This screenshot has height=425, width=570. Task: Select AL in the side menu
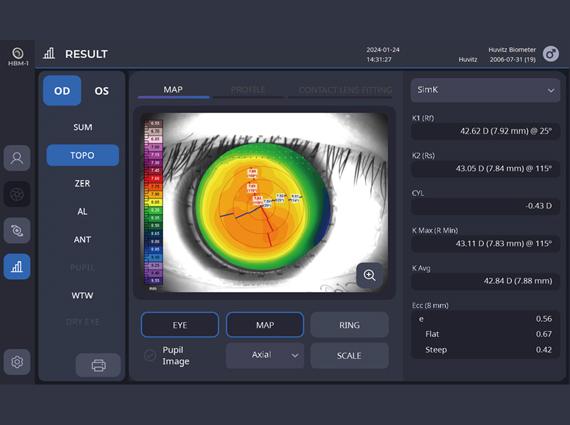tap(83, 211)
